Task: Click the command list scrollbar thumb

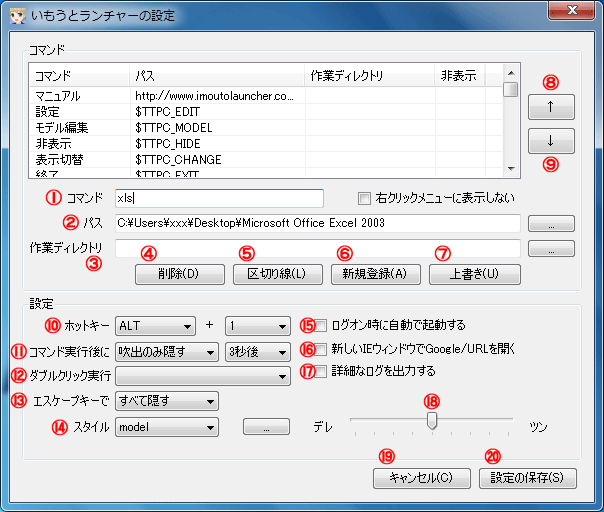Action: pyautogui.click(x=511, y=89)
